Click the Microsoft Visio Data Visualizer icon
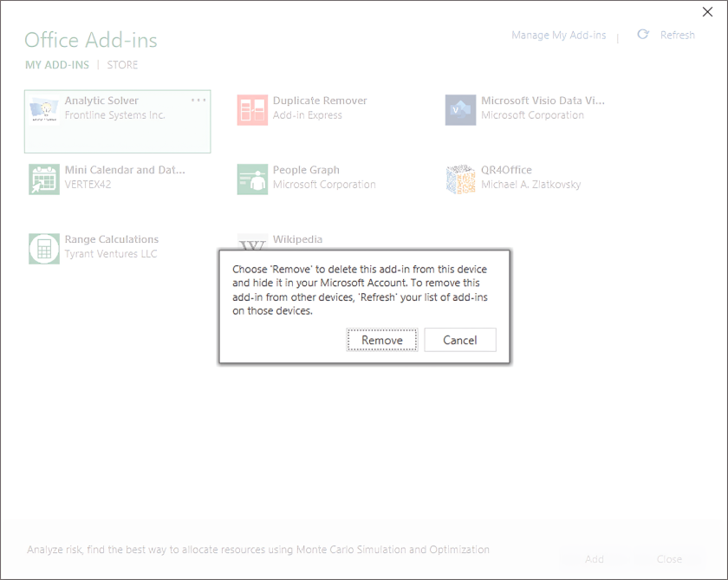728x580 pixels. tap(460, 110)
